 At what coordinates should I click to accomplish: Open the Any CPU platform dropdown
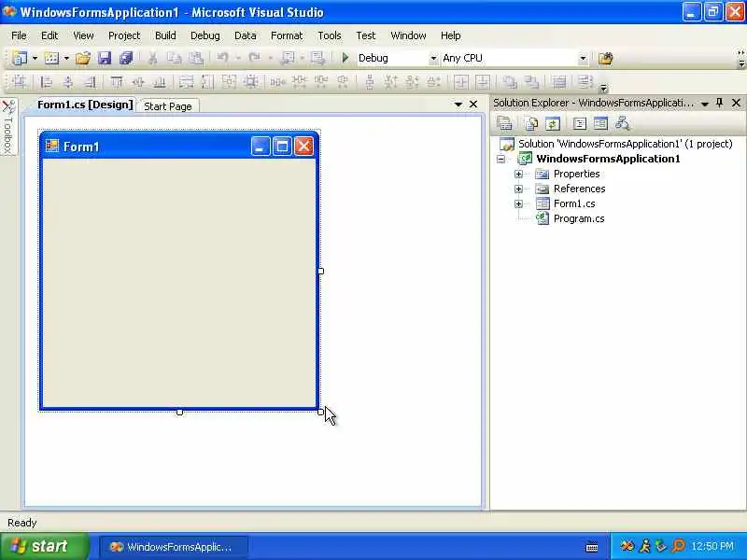583,58
